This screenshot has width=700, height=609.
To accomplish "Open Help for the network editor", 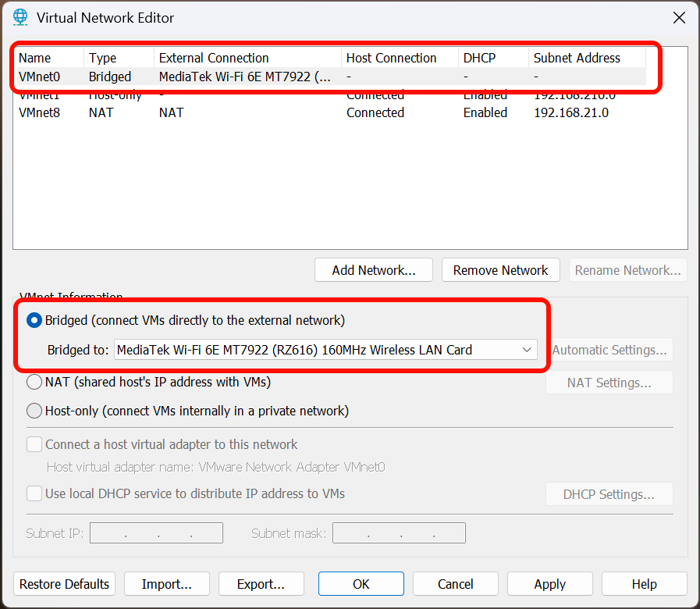I will tap(644, 584).
